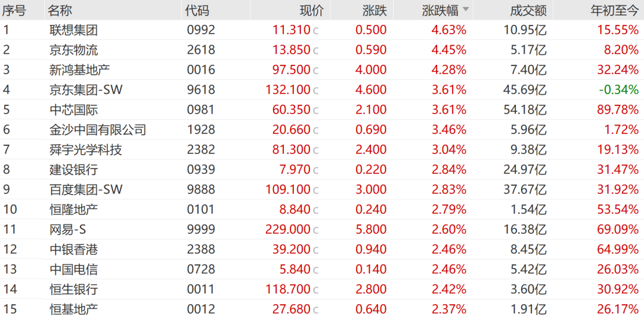This screenshot has height=318, width=644.
Task: Open 京东集团-SW stock details
Action: 86,90
